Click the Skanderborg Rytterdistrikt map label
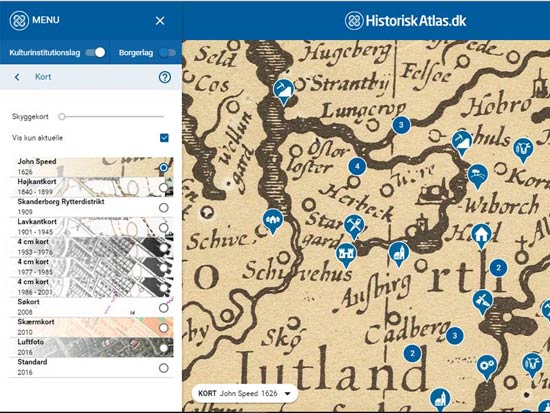Image resolution: width=550 pixels, height=413 pixels. coord(61,201)
